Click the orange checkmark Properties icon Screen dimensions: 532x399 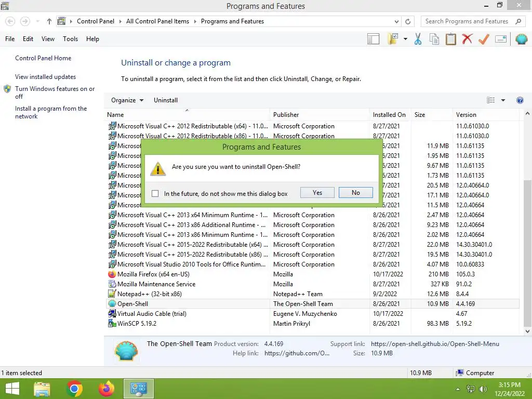pyautogui.click(x=484, y=39)
